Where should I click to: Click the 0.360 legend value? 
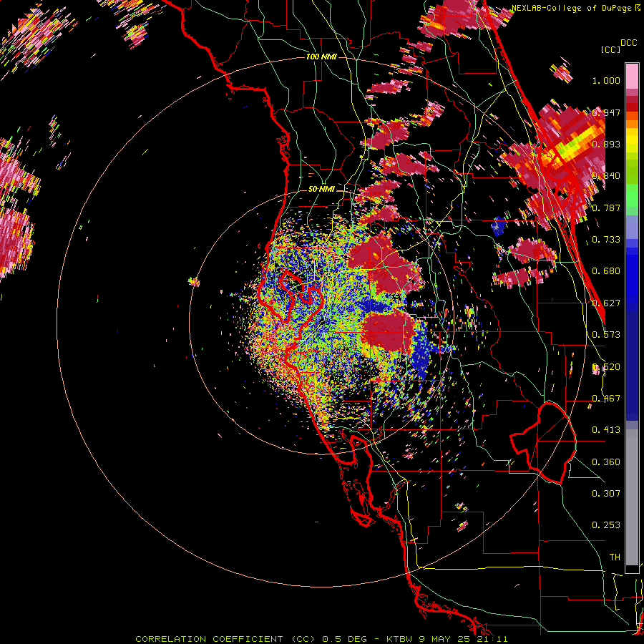(x=606, y=462)
